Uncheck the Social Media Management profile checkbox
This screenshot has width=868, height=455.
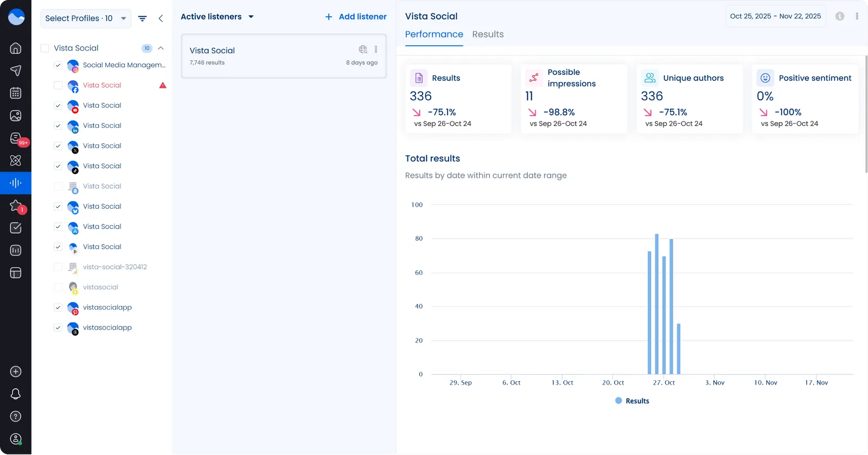(x=58, y=65)
